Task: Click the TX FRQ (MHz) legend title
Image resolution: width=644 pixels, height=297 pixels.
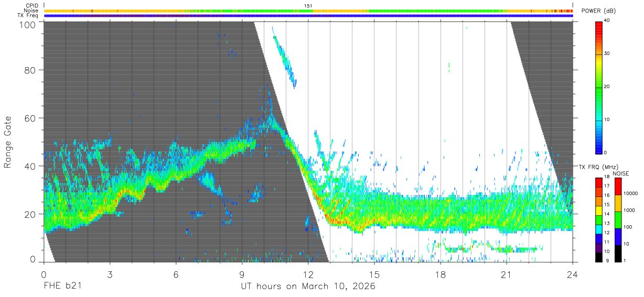Action: coord(599,167)
